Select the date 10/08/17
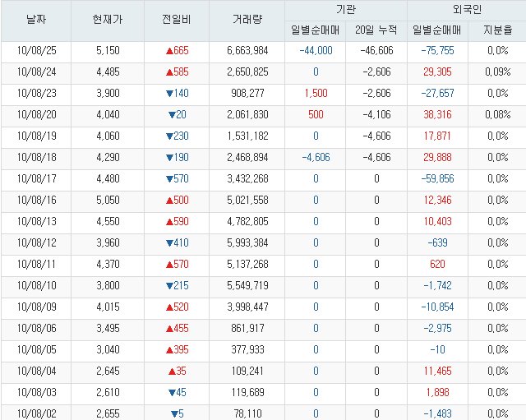Image resolution: width=526 pixels, height=420 pixels. 36,179
